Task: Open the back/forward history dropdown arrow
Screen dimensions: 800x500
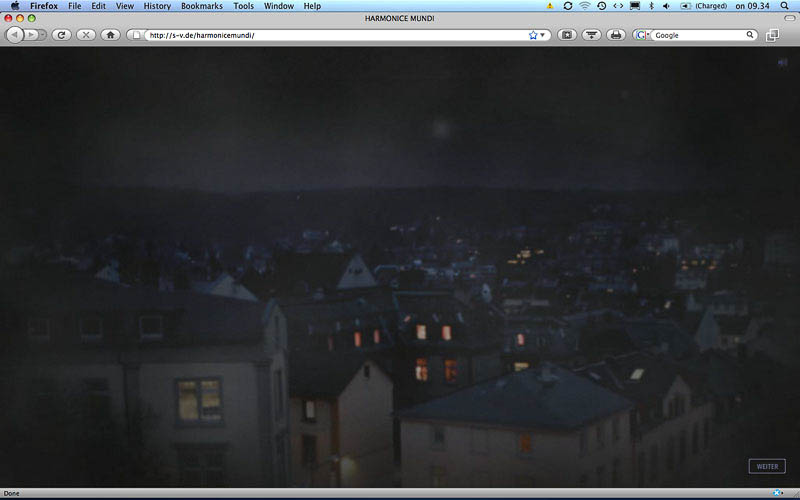Action: coord(43,35)
